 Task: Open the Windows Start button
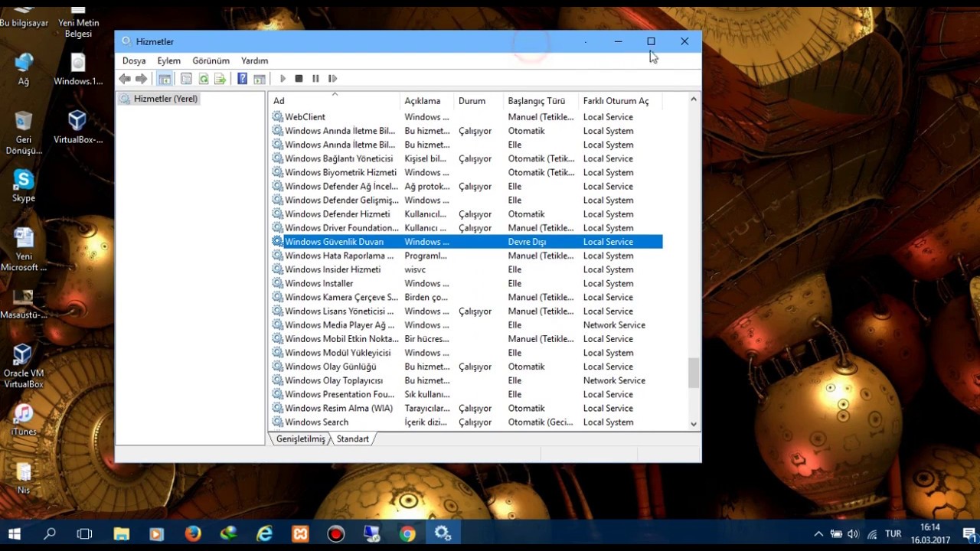click(x=14, y=534)
